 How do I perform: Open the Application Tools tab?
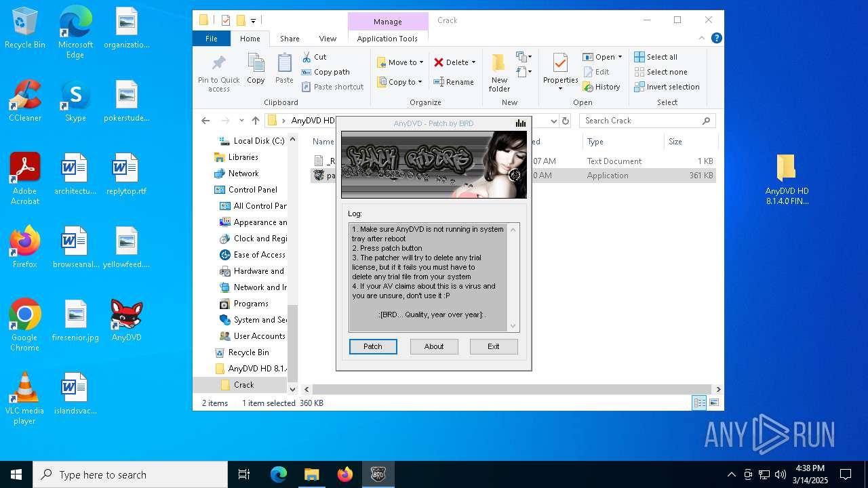387,39
